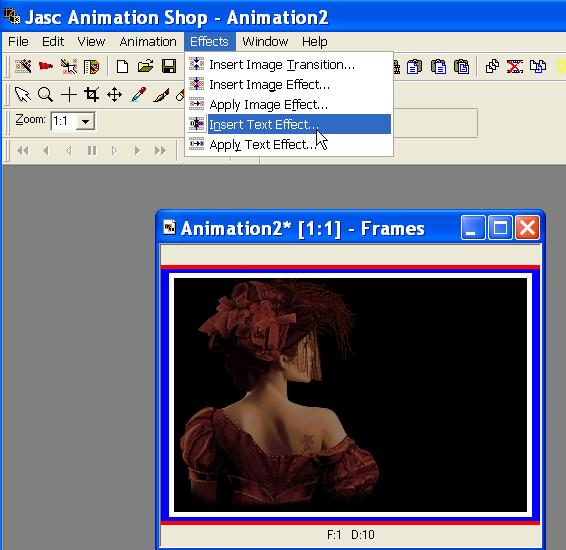This screenshot has width=566, height=550.
Task: Open the Animation Wizard icon
Action: point(23,66)
